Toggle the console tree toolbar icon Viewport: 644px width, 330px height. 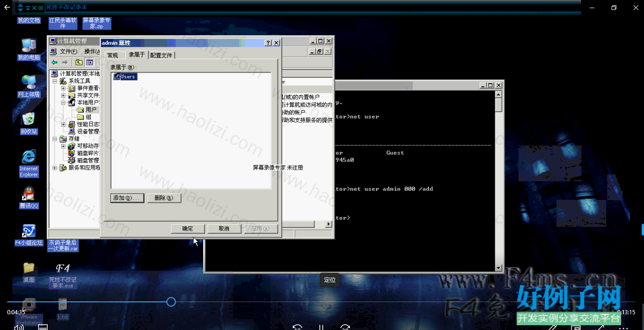(89, 62)
